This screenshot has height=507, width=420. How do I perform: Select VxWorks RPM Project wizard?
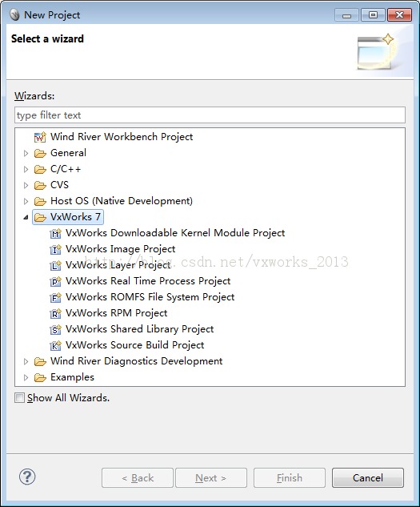coord(116,313)
